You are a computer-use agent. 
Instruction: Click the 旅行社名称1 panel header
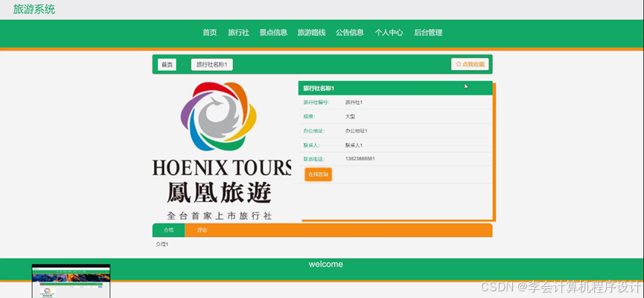[x=395, y=88]
